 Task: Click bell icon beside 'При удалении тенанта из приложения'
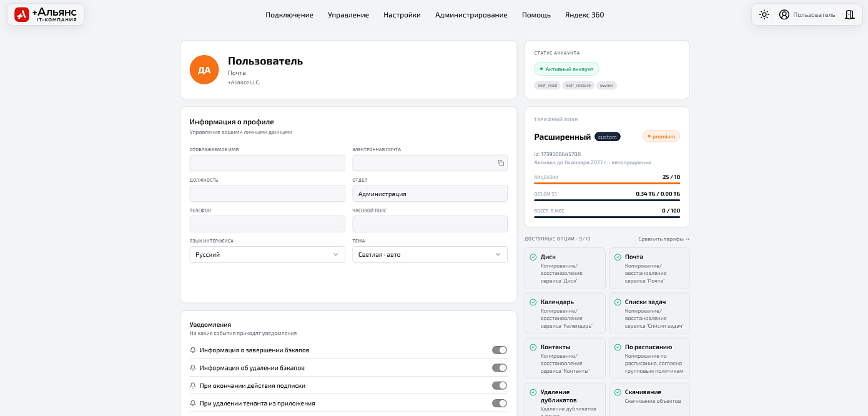click(x=193, y=404)
